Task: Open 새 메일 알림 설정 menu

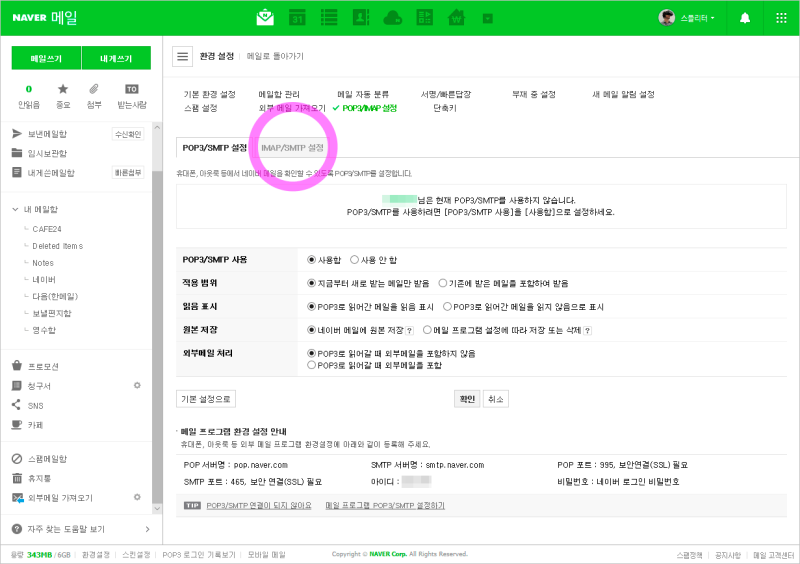Action: [623, 94]
